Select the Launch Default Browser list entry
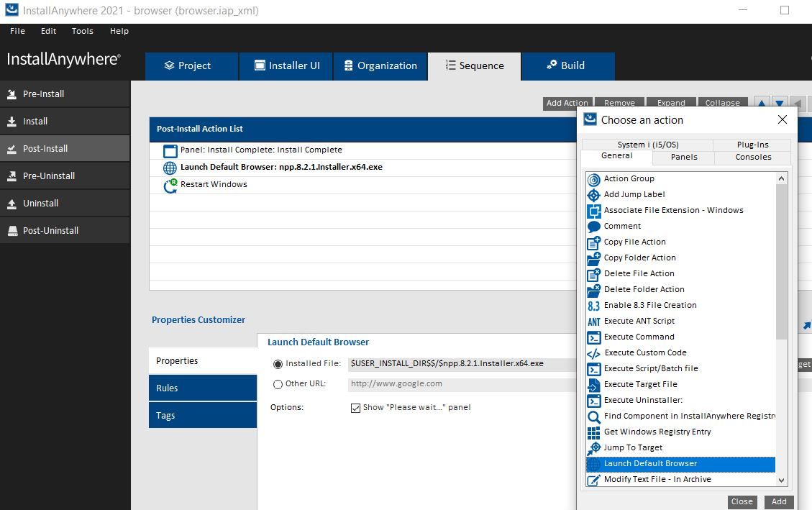The width and height of the screenshot is (812, 510). click(680, 464)
